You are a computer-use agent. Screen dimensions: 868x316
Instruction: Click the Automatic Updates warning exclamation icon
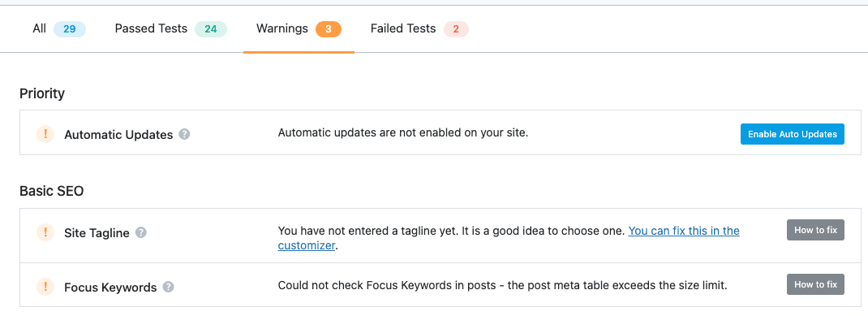tap(45, 133)
